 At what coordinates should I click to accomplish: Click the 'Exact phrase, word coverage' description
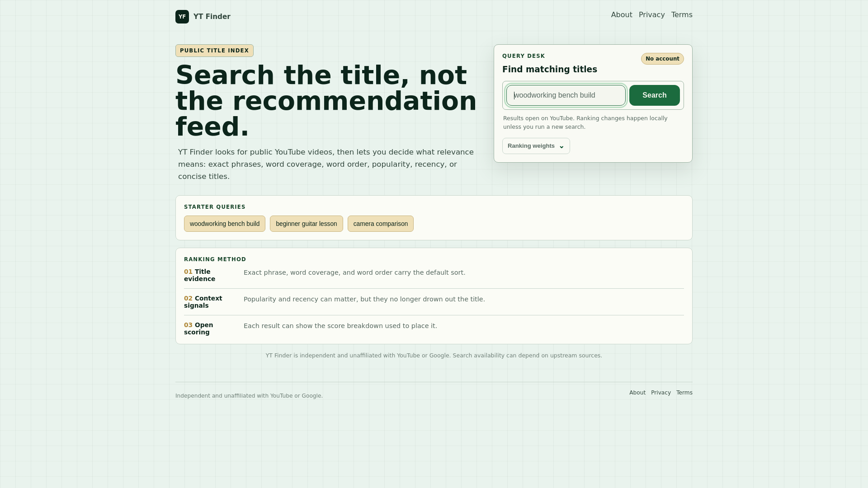[x=354, y=272]
